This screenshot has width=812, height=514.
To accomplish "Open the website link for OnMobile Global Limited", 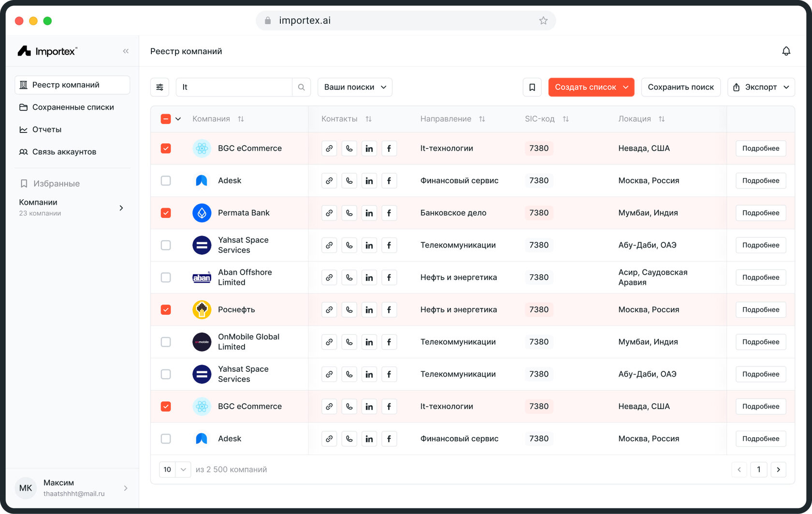I will pyautogui.click(x=329, y=342).
